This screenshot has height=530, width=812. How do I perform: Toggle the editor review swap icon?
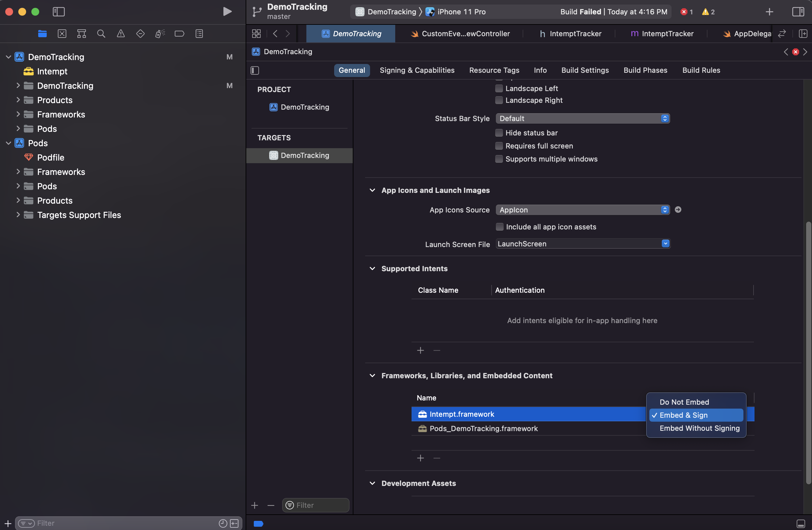point(782,33)
